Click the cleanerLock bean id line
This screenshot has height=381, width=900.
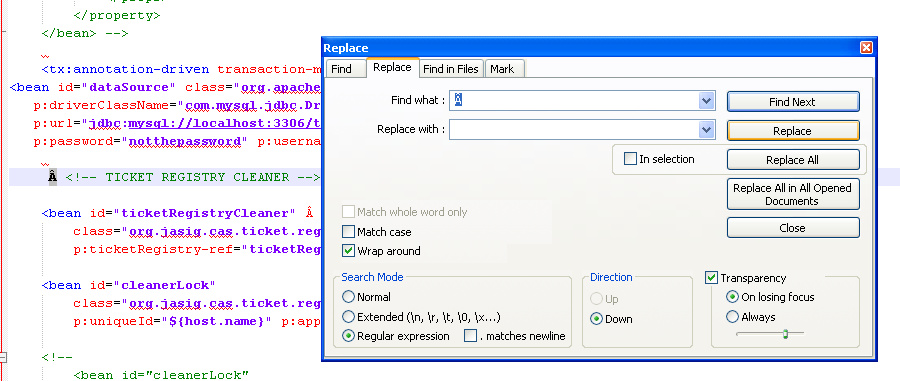128,285
